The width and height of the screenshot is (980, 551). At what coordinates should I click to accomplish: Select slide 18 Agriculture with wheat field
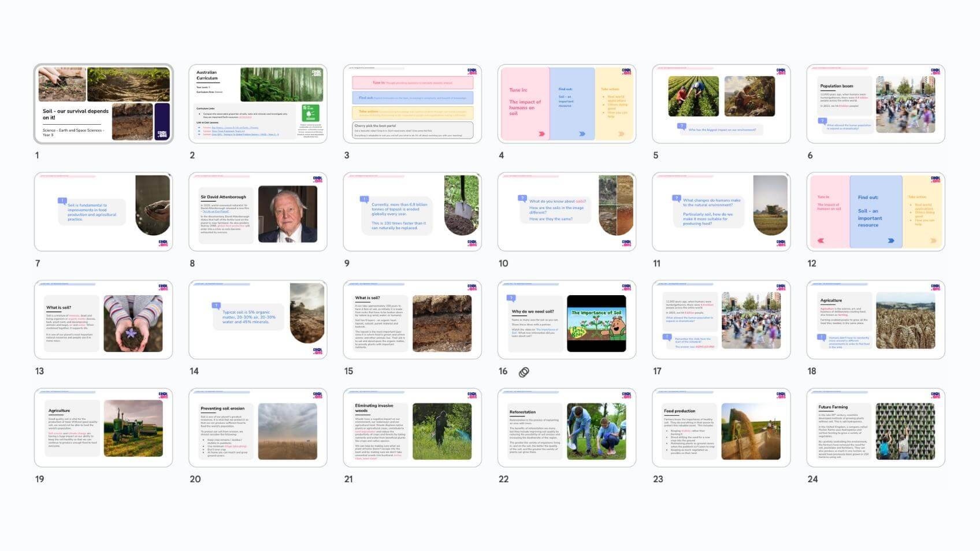pyautogui.click(x=875, y=320)
